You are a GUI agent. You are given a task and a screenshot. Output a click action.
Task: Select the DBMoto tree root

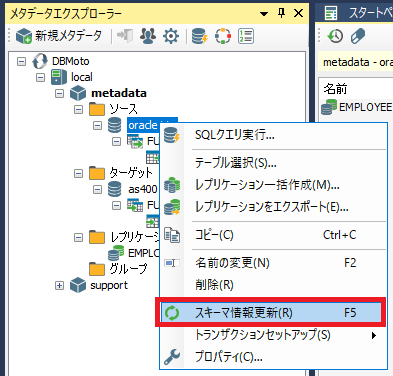71,61
